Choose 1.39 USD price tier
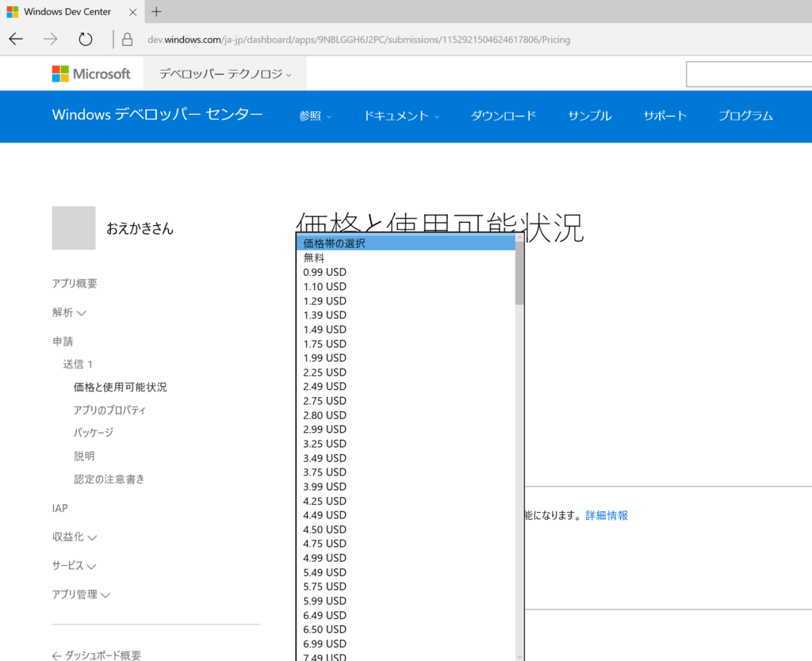 [x=406, y=315]
